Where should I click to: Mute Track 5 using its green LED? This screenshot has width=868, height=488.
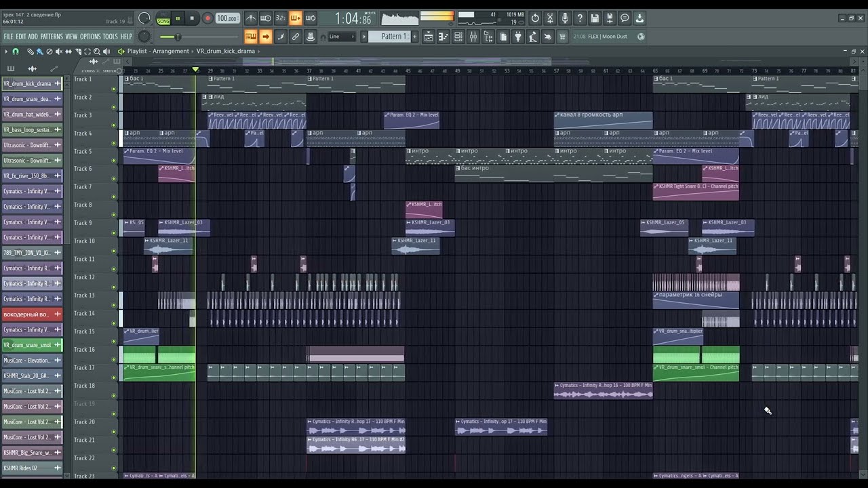114,161
